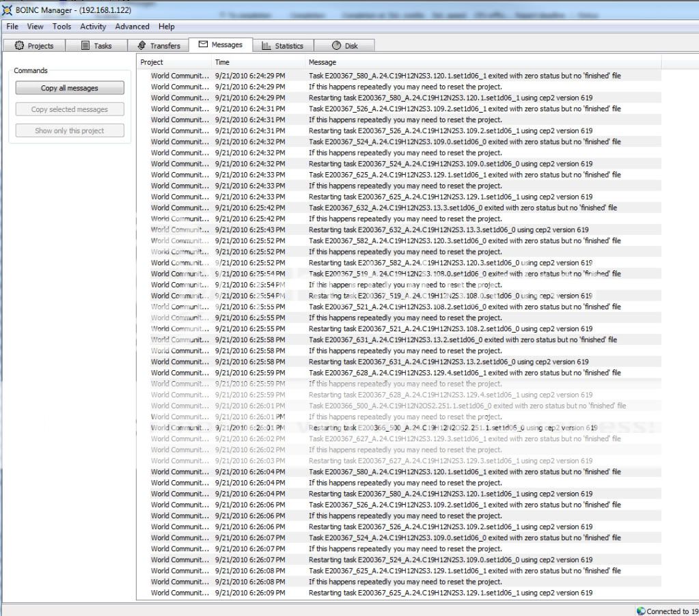Image resolution: width=699 pixels, height=616 pixels.
Task: Click Copy all messages button
Action: [x=70, y=87]
